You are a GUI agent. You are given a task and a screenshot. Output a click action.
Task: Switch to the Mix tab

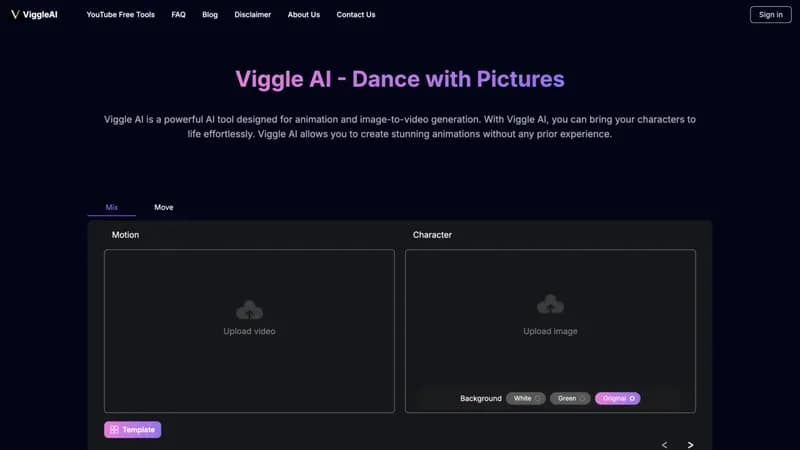click(112, 207)
